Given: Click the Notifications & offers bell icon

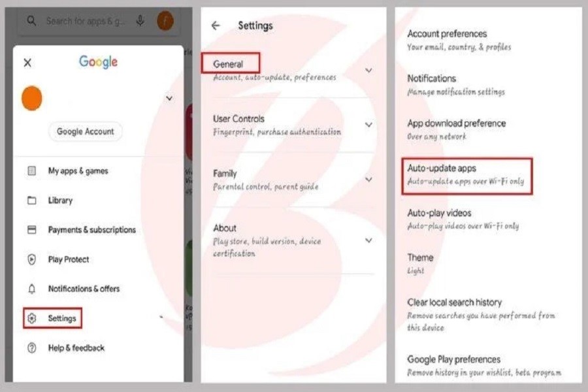Looking at the screenshot, I should 32,289.
